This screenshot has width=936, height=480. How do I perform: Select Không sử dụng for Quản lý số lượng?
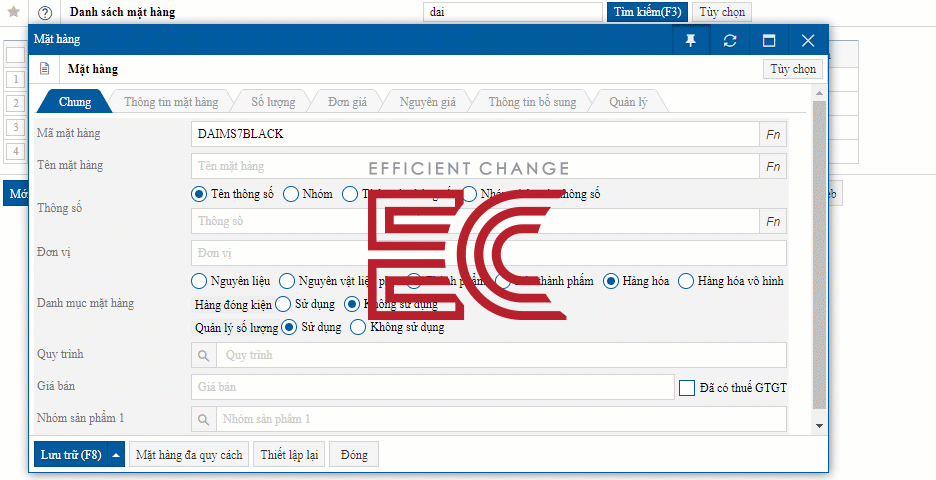pos(358,327)
